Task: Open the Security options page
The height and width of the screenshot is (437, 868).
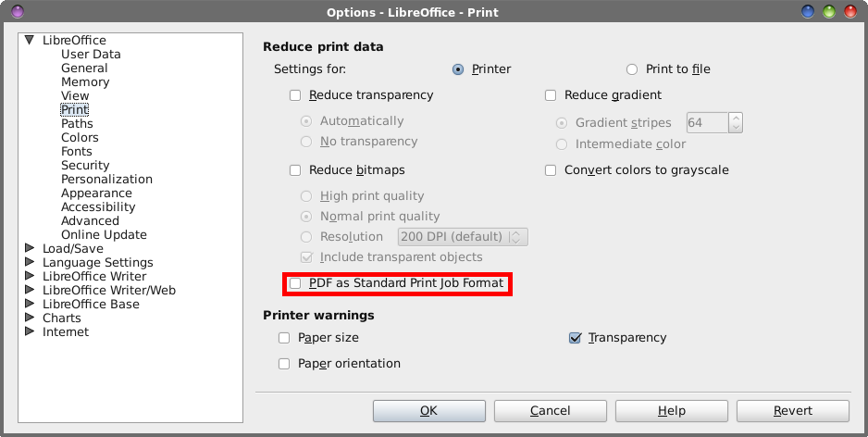Action: 85,165
